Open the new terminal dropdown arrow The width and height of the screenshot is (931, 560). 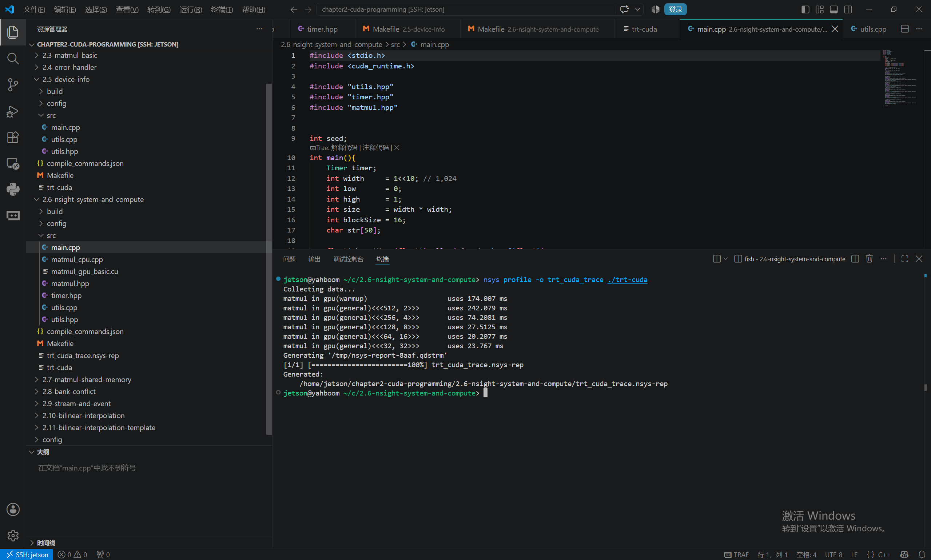point(725,259)
